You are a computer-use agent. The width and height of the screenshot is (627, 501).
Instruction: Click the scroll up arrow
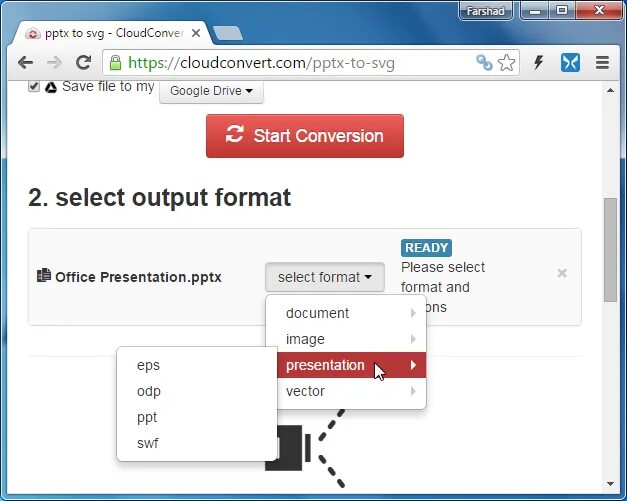610,90
